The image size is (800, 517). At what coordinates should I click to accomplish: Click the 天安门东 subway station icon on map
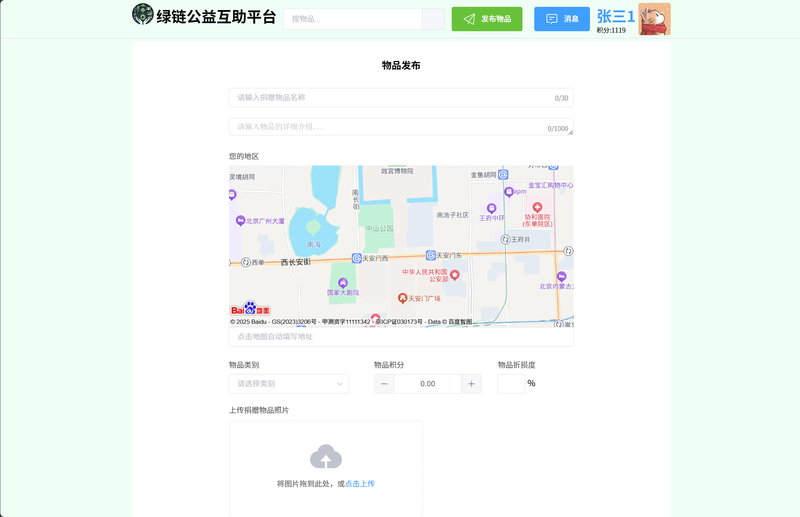click(x=431, y=255)
